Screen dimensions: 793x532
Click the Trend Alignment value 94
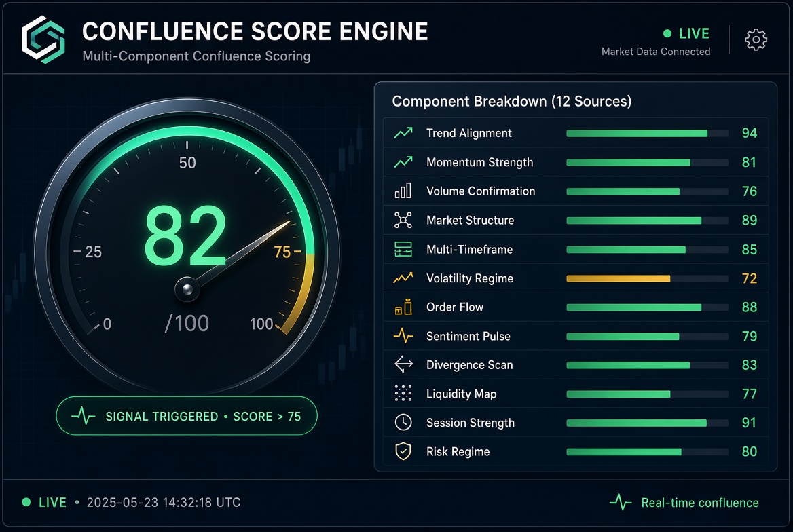pos(749,133)
